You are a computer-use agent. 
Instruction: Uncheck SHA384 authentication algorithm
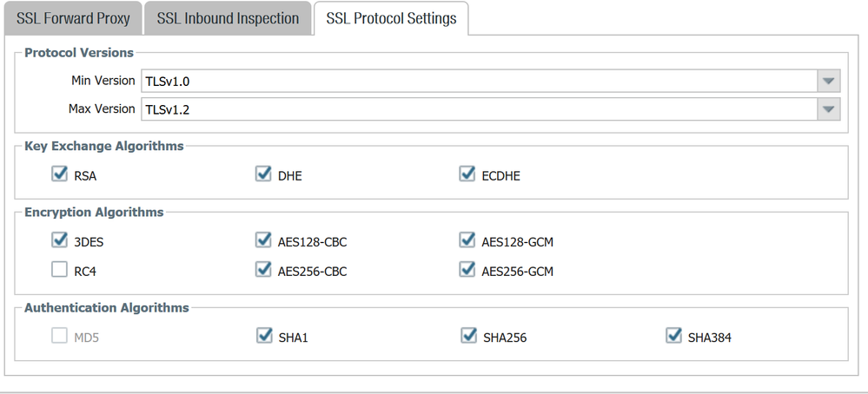point(673,336)
